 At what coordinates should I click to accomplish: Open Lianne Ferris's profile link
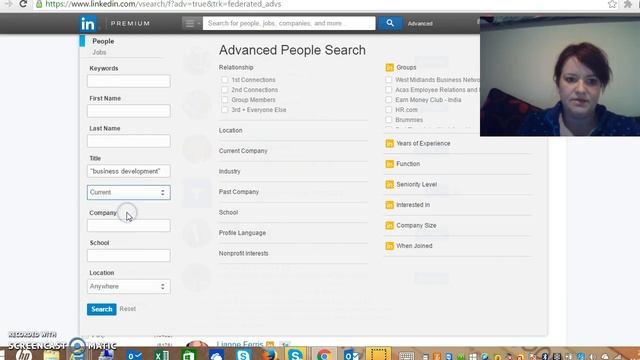click(x=240, y=344)
